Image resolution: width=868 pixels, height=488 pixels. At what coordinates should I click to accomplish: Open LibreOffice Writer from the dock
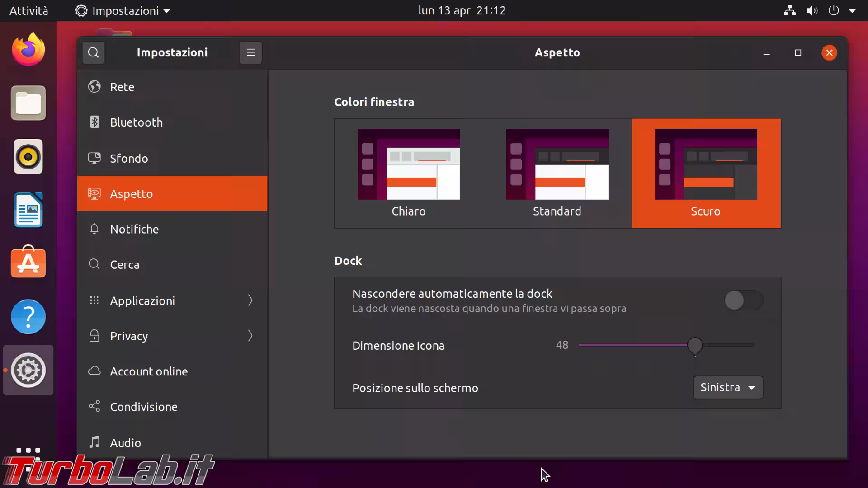28,210
